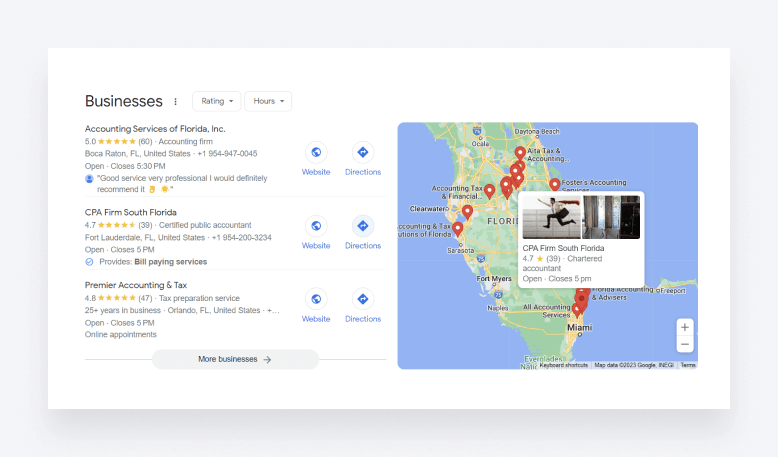Open Website icon for Premier Accounting & Tax
The image size is (778, 463).
pos(316,300)
